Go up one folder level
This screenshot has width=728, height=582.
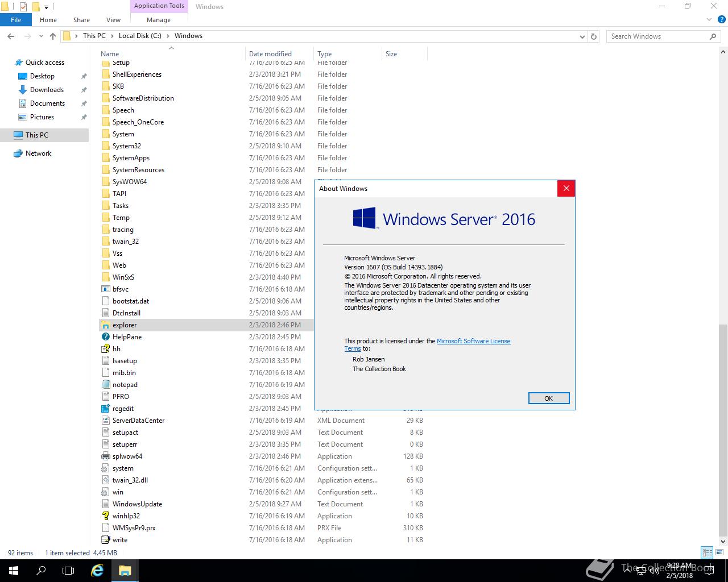tap(53, 36)
